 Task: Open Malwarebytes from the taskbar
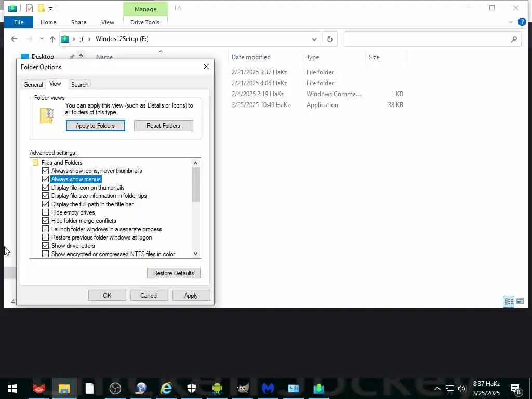point(268,389)
